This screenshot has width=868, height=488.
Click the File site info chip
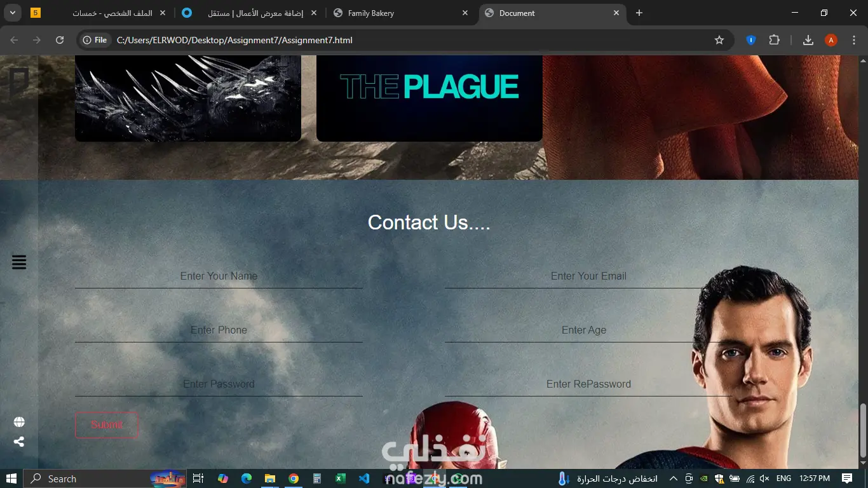click(95, 40)
